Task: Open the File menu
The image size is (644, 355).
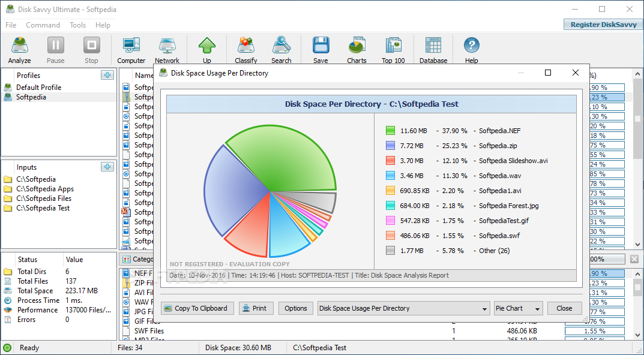Action: [11, 25]
